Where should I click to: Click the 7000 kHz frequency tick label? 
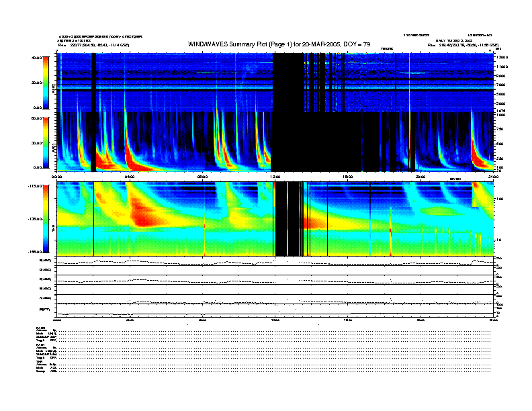(502, 85)
